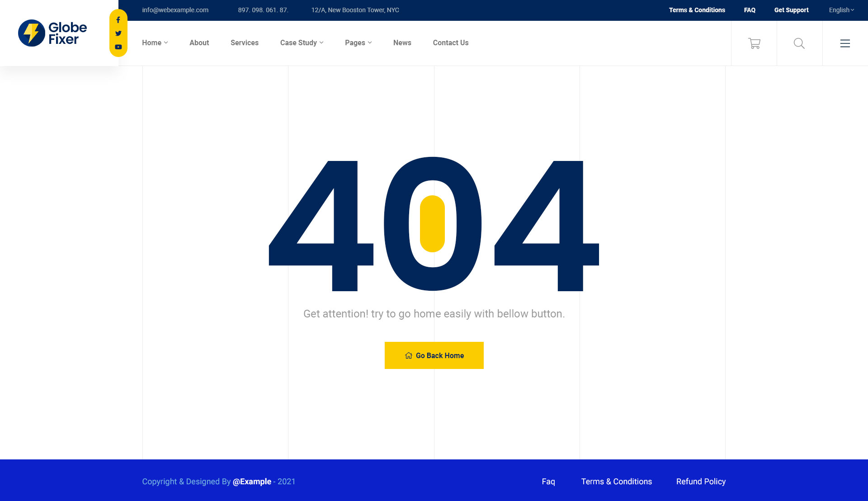Open the YouTube social icon
Viewport: 868px width, 501px height.
coord(118,47)
